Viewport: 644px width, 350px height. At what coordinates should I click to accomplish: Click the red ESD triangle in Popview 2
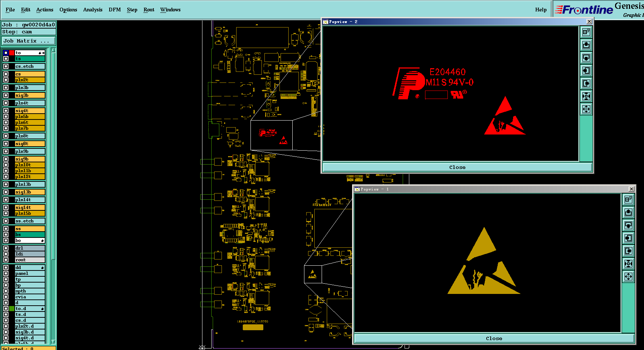pyautogui.click(x=505, y=116)
